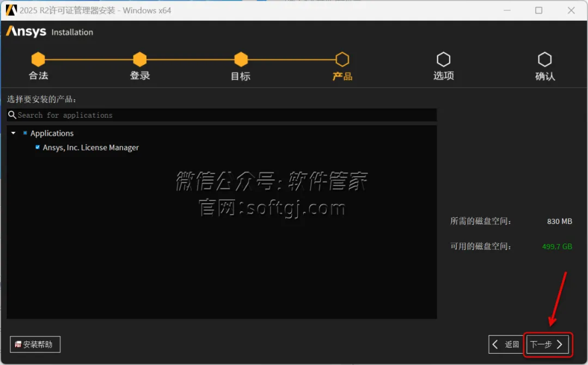Click the Ansys logo in header
Screen dimensions: 588x365
click(x=26, y=32)
